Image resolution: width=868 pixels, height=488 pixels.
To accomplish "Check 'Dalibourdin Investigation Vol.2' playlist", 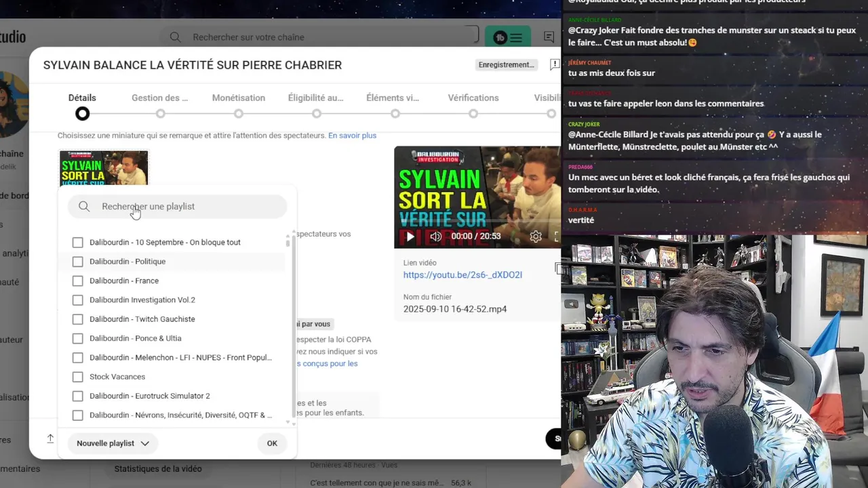I will [77, 300].
